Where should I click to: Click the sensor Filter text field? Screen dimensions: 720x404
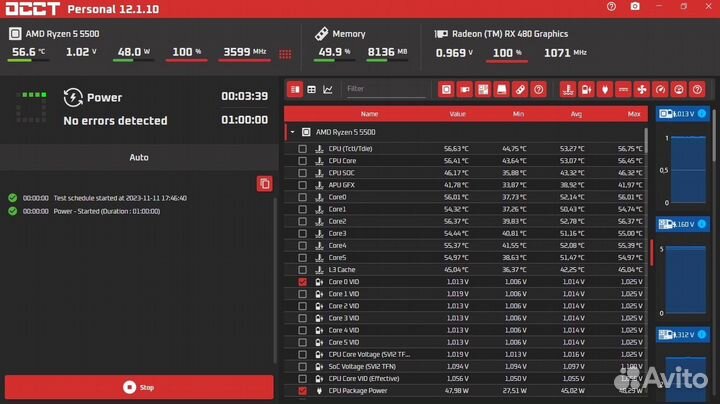(x=386, y=89)
